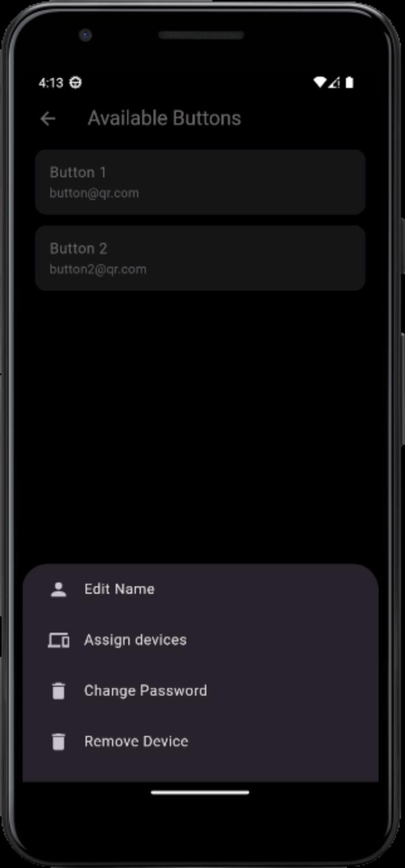Click the trash icon beside Remove Device

click(58, 742)
